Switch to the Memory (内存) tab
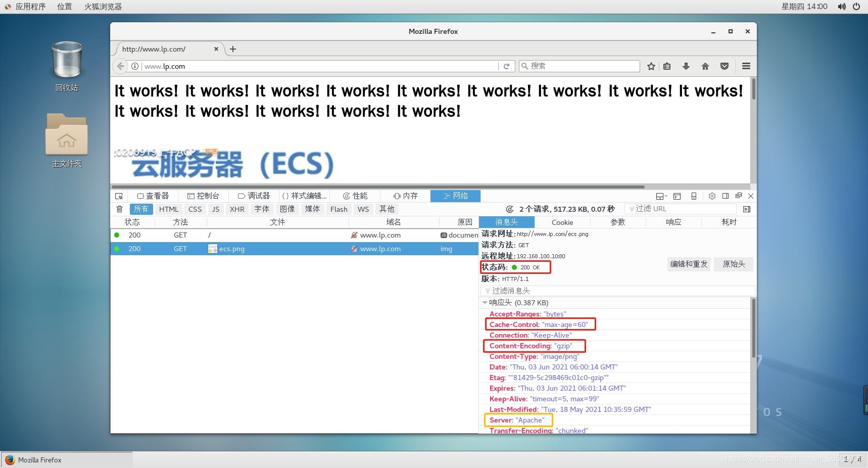 pyautogui.click(x=406, y=196)
